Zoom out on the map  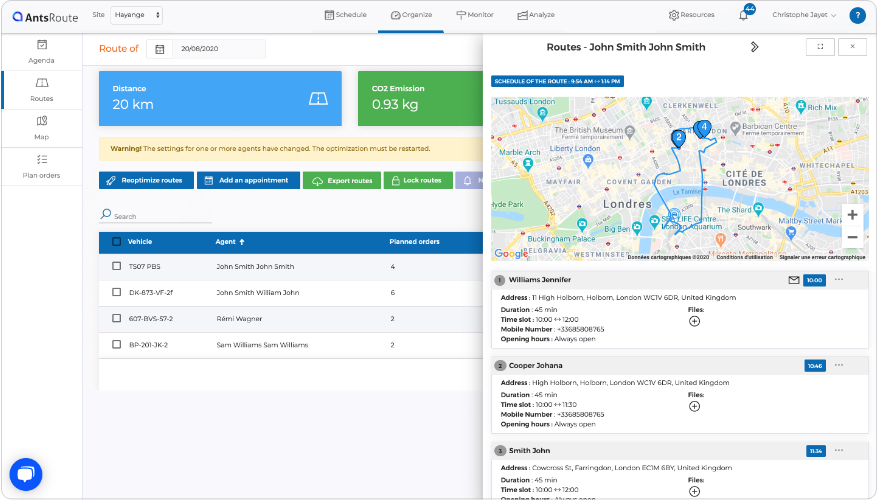[852, 237]
